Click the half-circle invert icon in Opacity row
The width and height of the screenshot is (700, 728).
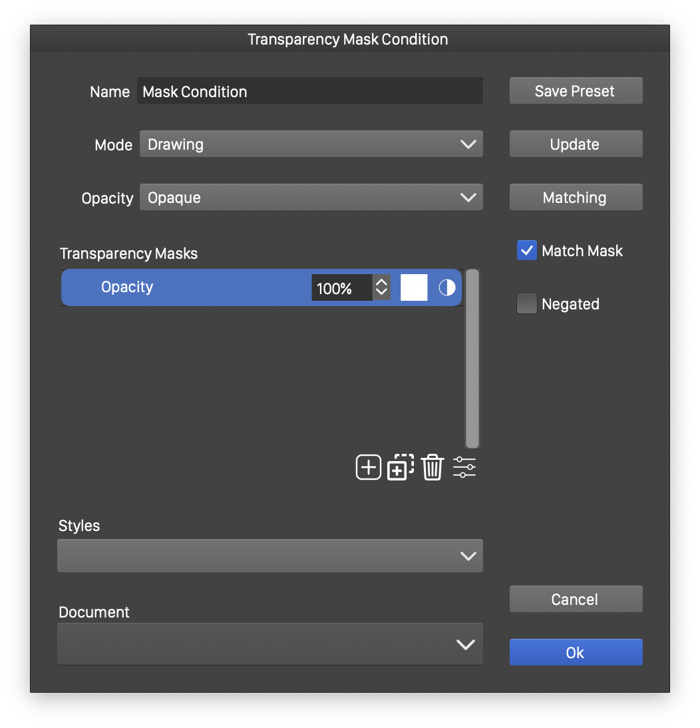[447, 287]
